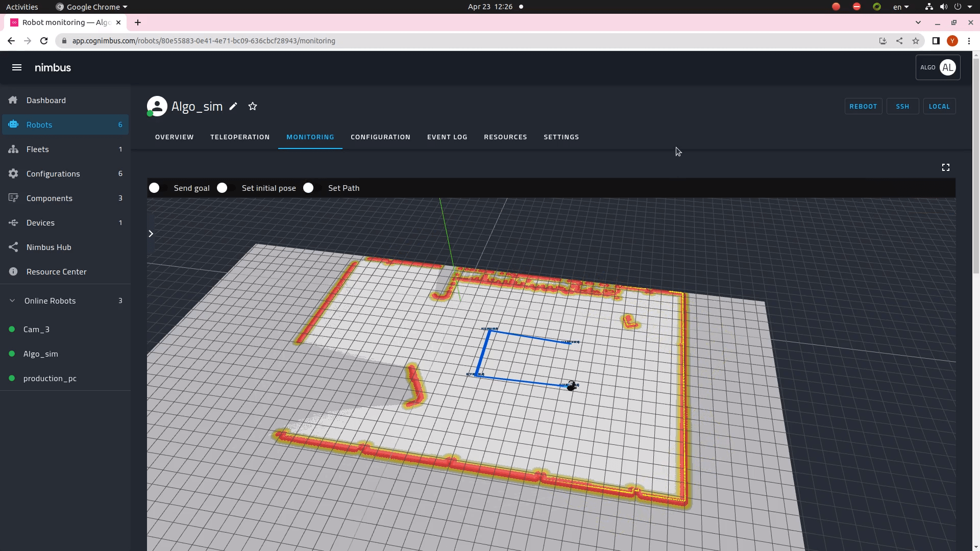
Task: Select the Devices sidebar icon
Action: tap(13, 222)
